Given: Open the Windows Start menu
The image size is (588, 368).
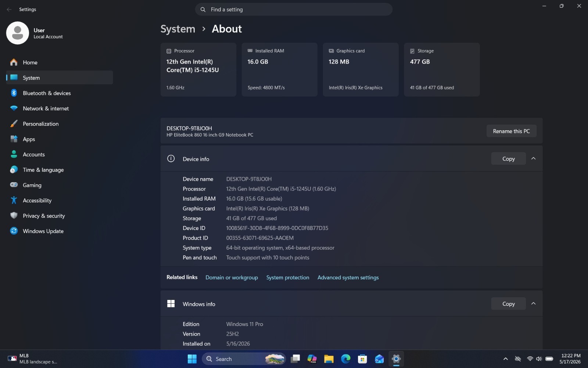Looking at the screenshot, I should click(192, 359).
